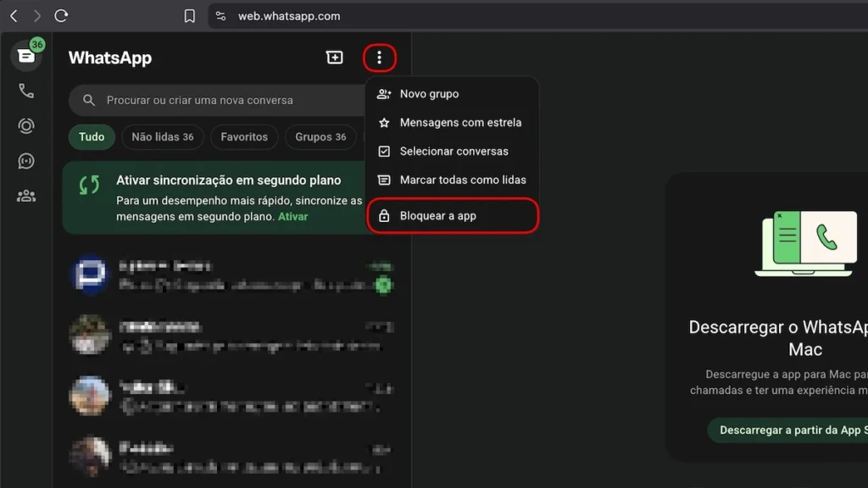Image resolution: width=868 pixels, height=488 pixels.
Task: Choose Novo grupo from the menu
Action: coord(453,93)
